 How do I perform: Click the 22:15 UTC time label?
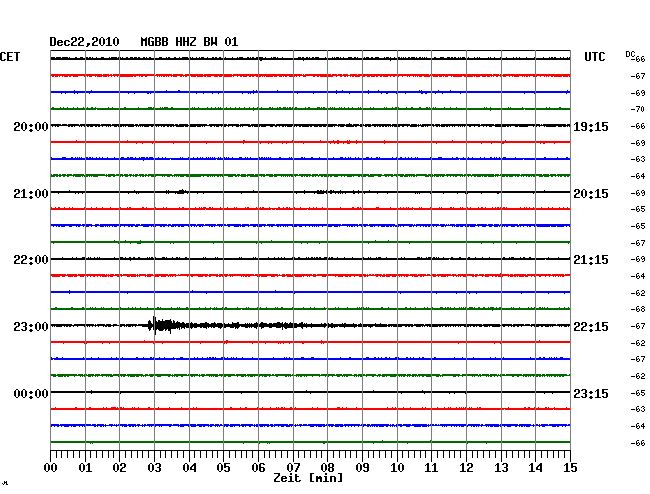591,327
